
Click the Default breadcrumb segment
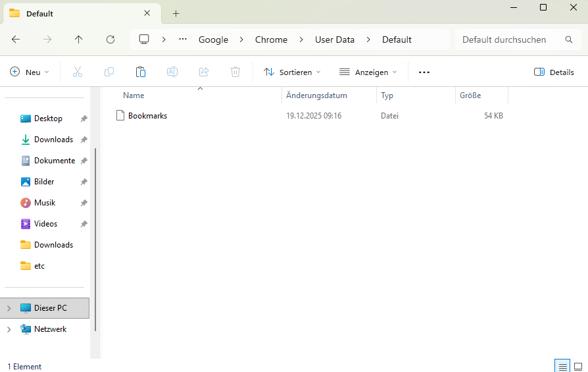pyautogui.click(x=397, y=40)
